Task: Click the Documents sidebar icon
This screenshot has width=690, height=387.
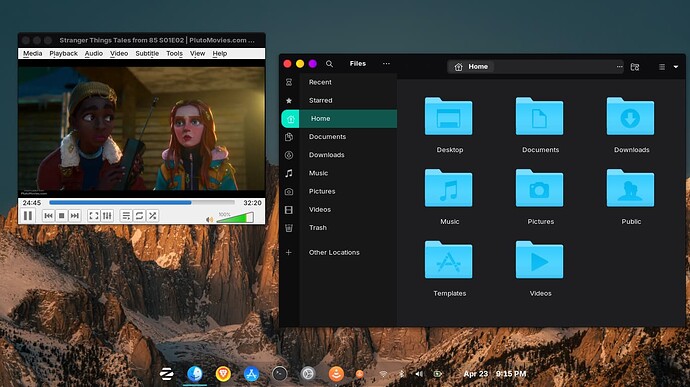Action: click(289, 137)
